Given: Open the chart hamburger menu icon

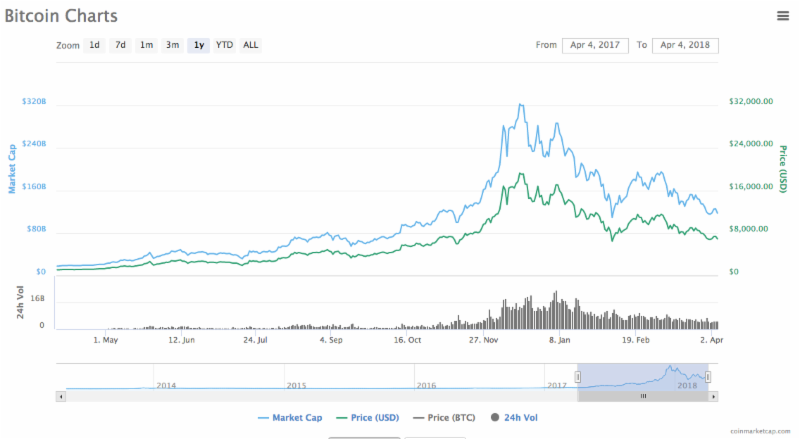Looking at the screenshot, I should [x=783, y=16].
